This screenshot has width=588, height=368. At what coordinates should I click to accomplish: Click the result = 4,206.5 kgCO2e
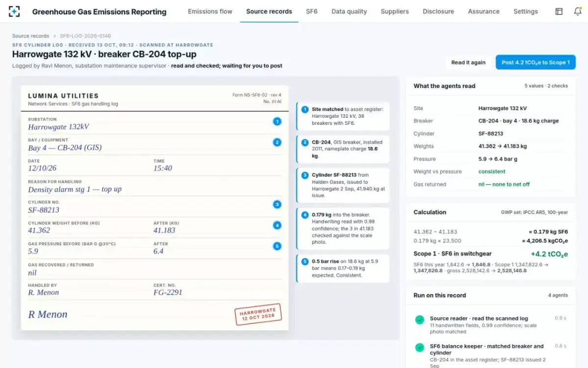click(x=545, y=241)
